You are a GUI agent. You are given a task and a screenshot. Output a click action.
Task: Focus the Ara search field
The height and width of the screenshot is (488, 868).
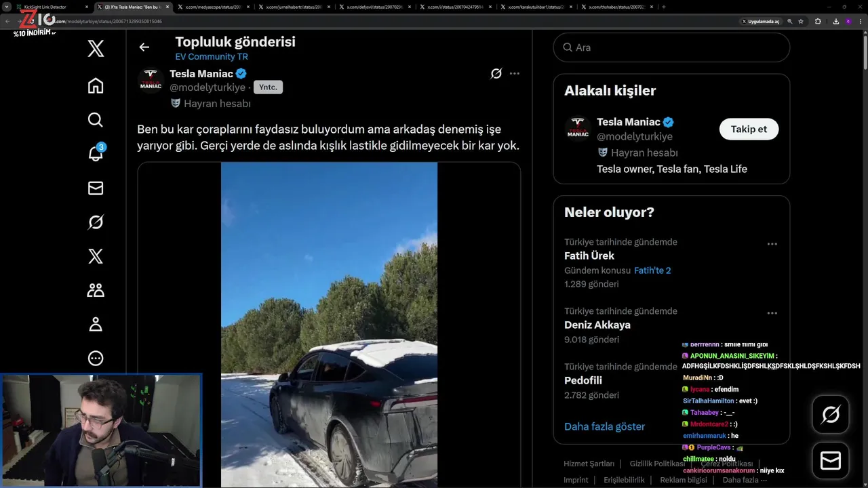coord(671,47)
